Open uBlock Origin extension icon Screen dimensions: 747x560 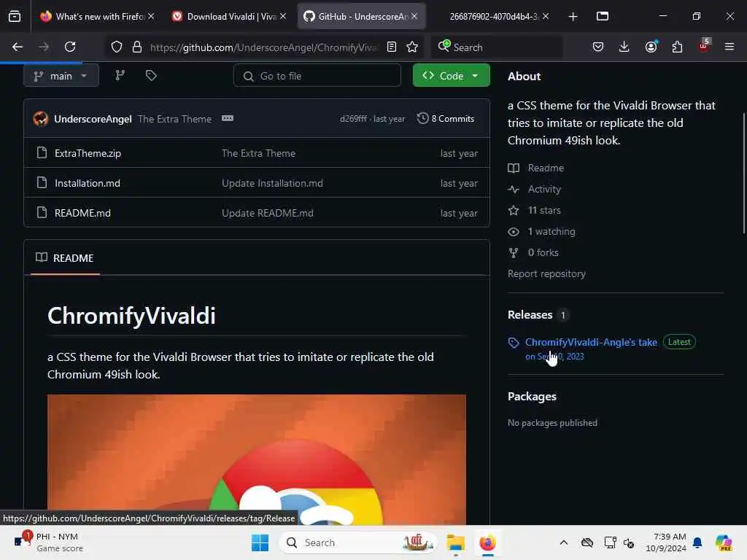click(x=704, y=46)
